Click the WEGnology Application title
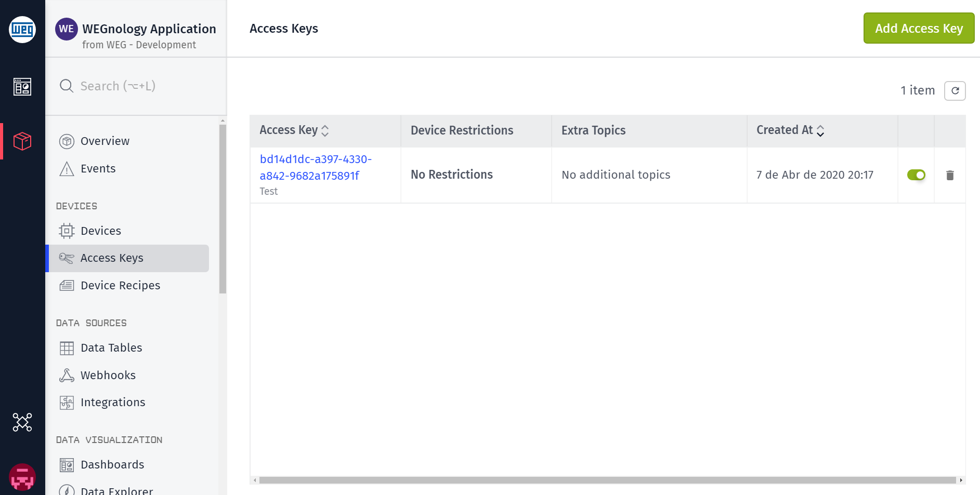This screenshot has width=980, height=495. (x=149, y=29)
